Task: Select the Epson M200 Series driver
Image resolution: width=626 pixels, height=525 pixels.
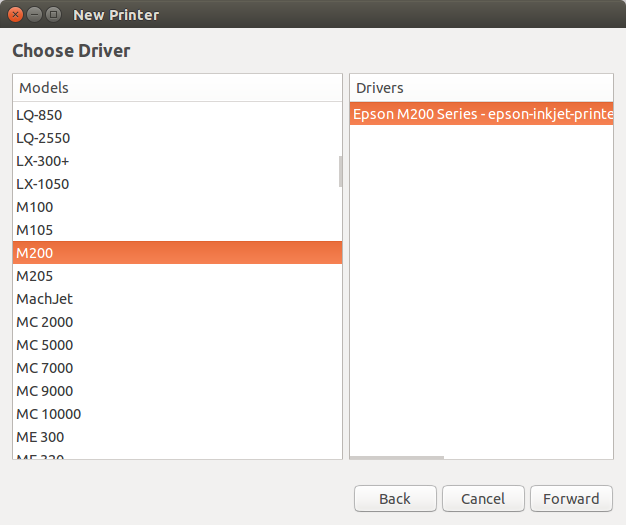Action: (481, 114)
